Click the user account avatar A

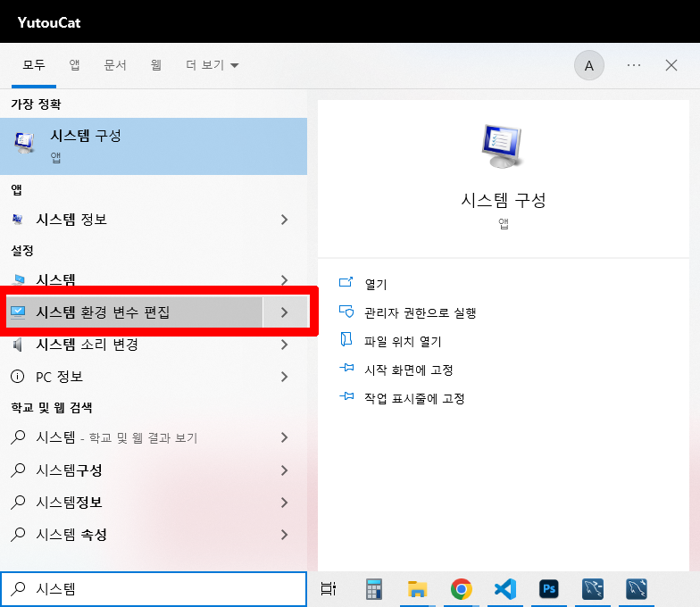[x=589, y=66]
